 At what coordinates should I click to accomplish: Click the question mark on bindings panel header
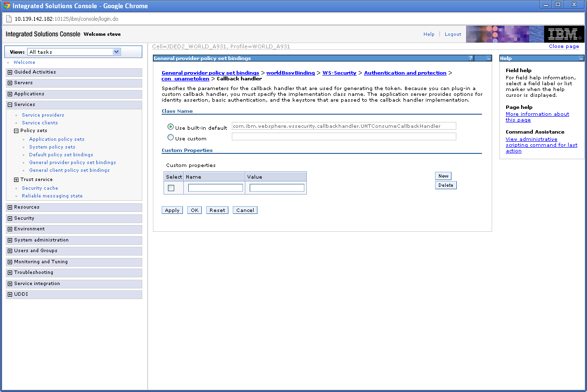tap(470, 58)
